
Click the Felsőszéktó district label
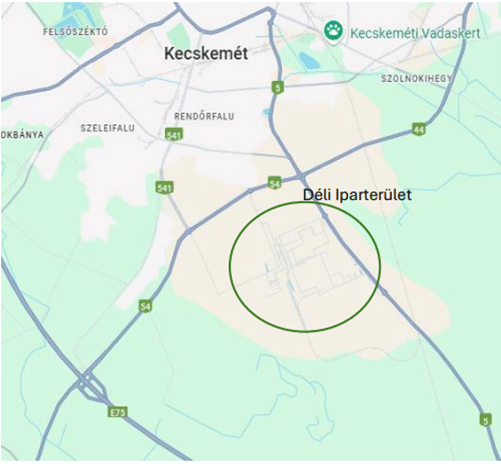(x=75, y=32)
